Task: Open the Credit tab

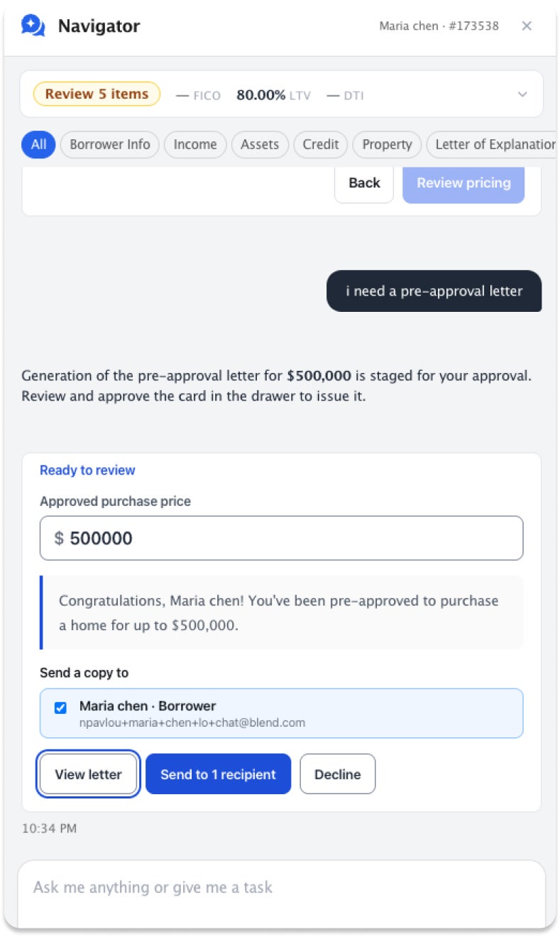Action: (x=321, y=144)
